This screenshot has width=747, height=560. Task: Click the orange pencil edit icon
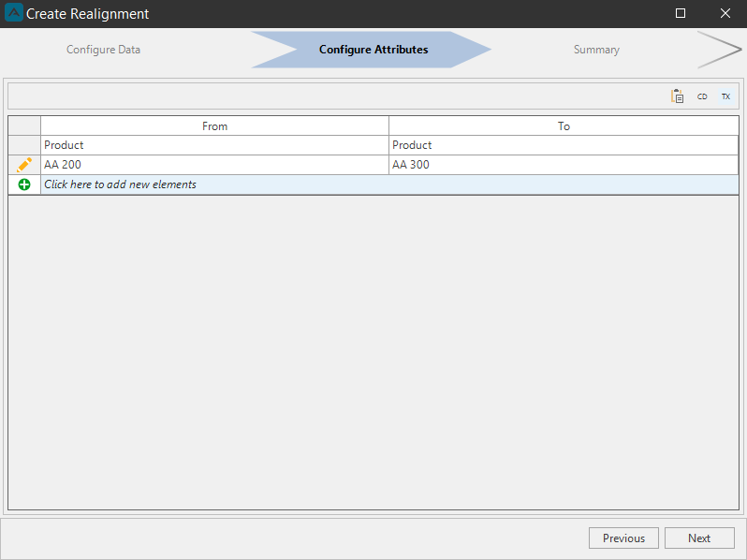[24, 165]
